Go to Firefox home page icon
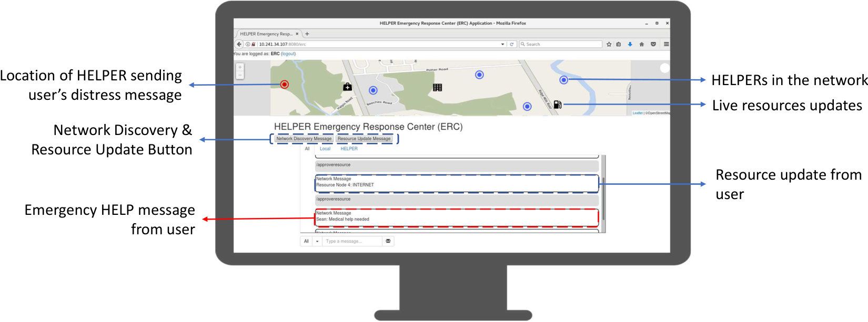This screenshot has width=868, height=322. 641,44
